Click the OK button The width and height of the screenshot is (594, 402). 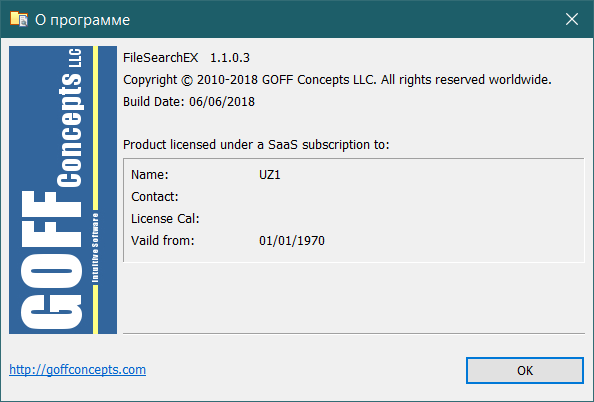525,370
